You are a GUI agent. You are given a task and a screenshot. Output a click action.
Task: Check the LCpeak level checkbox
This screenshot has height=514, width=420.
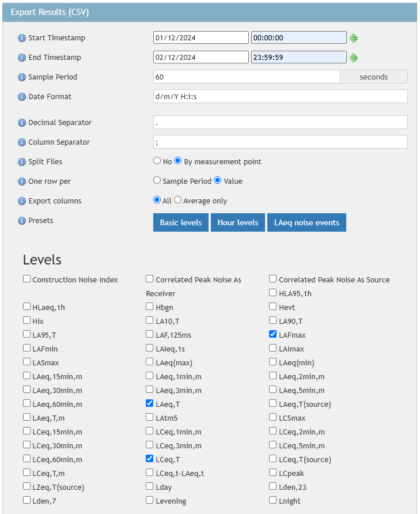click(x=273, y=473)
